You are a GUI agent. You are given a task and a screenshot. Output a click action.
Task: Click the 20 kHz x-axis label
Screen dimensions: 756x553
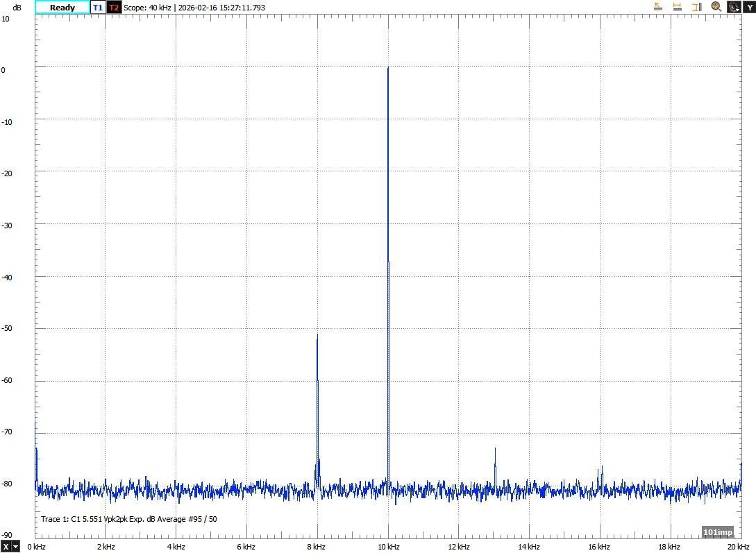740,547
